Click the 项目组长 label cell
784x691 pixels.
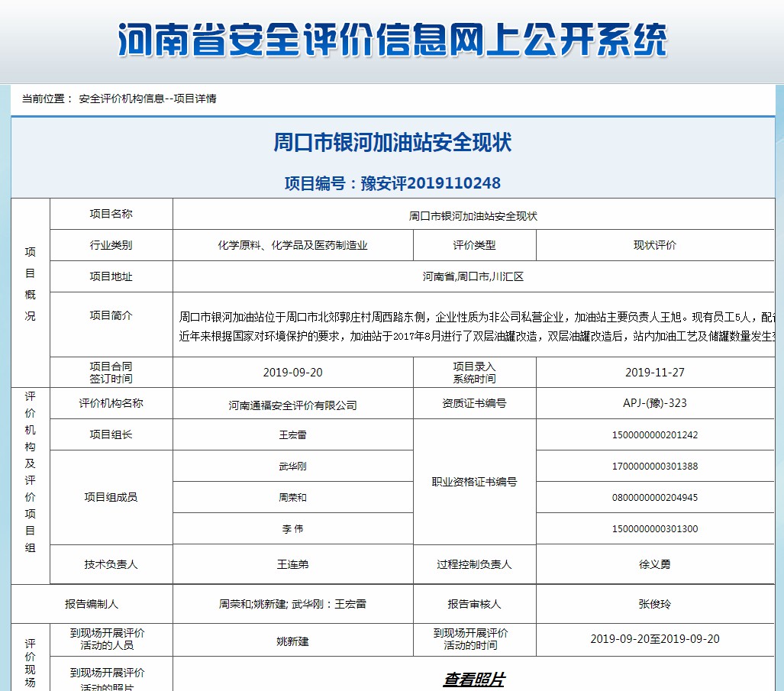point(111,434)
